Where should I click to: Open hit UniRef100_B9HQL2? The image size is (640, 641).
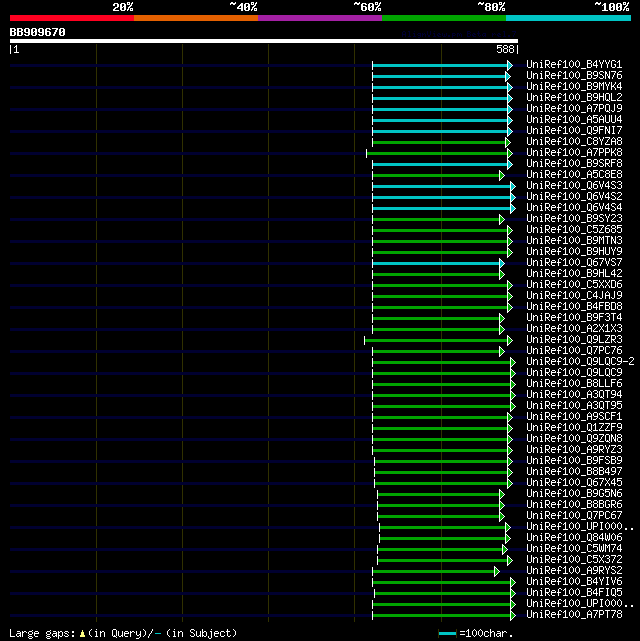pos(574,98)
